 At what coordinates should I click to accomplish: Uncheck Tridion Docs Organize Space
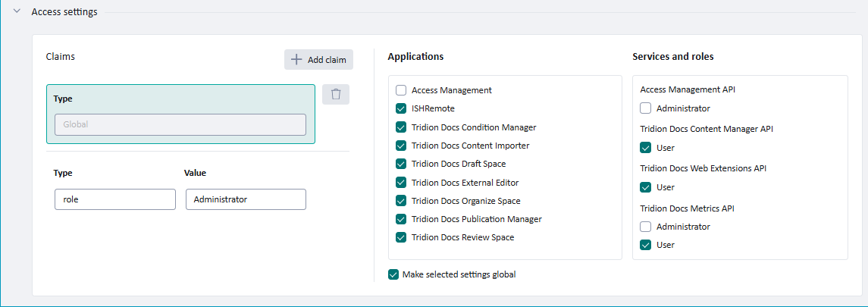pyautogui.click(x=401, y=201)
